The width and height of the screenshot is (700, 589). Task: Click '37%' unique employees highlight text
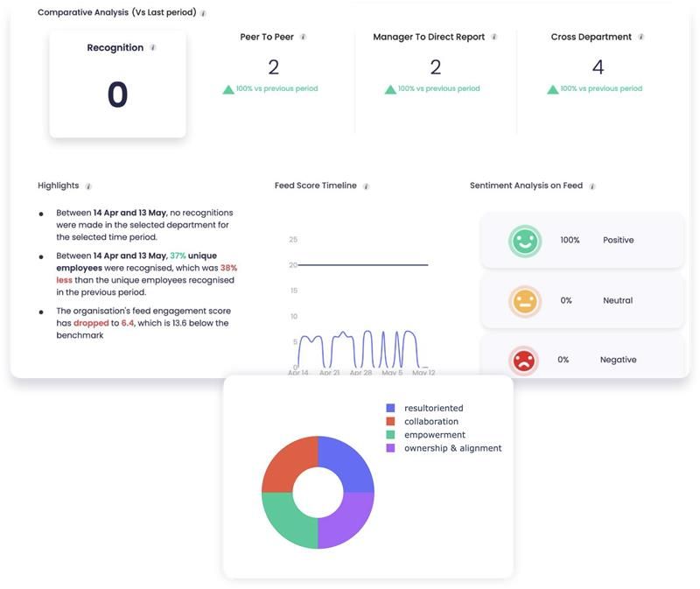point(178,256)
